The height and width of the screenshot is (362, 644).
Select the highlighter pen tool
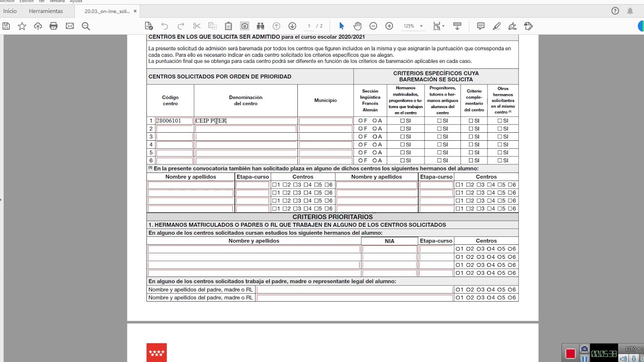click(x=497, y=26)
